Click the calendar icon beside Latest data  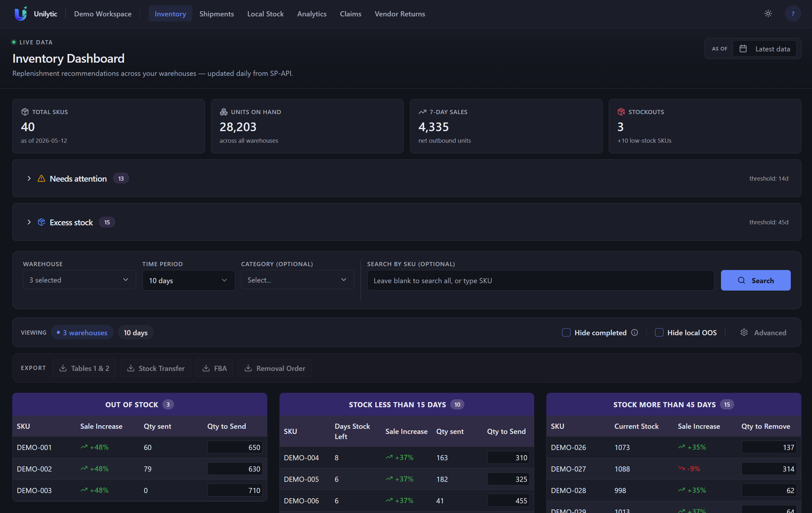coord(743,49)
